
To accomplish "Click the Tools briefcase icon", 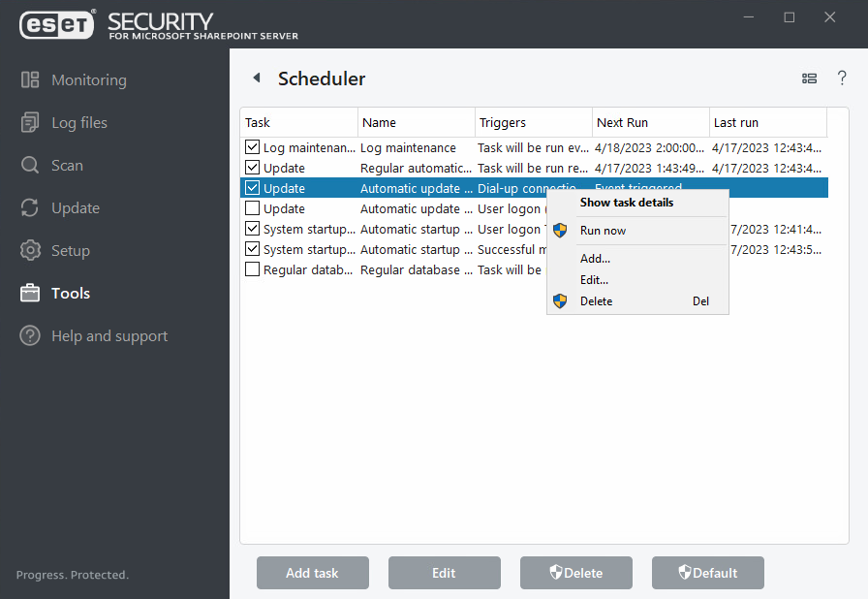I will pos(30,294).
